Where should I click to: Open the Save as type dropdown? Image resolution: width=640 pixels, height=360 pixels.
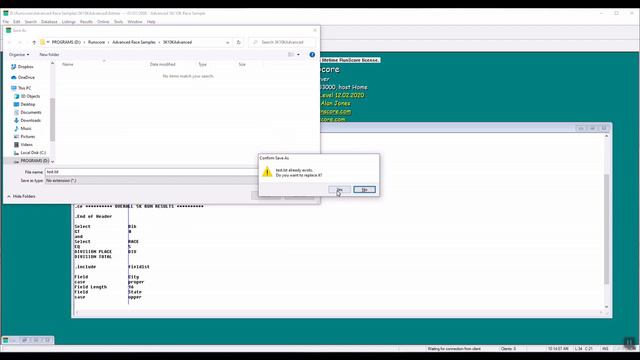point(151,180)
